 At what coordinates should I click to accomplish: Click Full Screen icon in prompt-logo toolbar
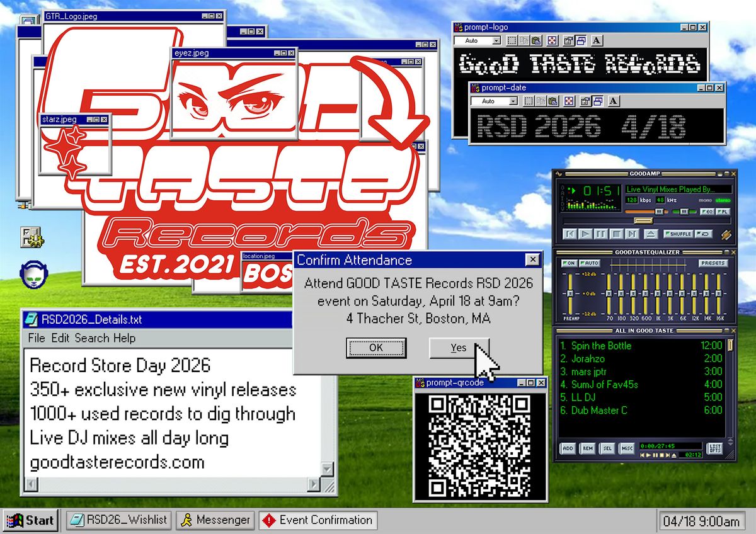coord(552,40)
